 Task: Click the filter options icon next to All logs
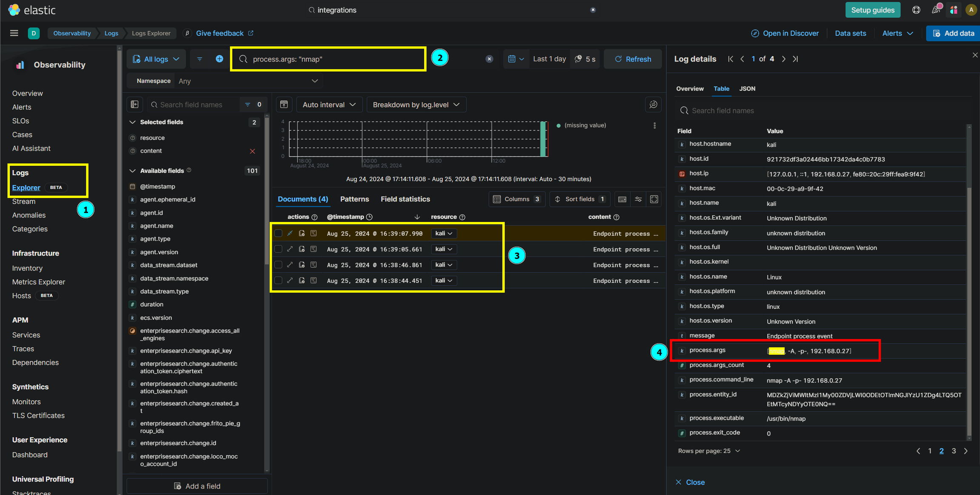point(199,59)
